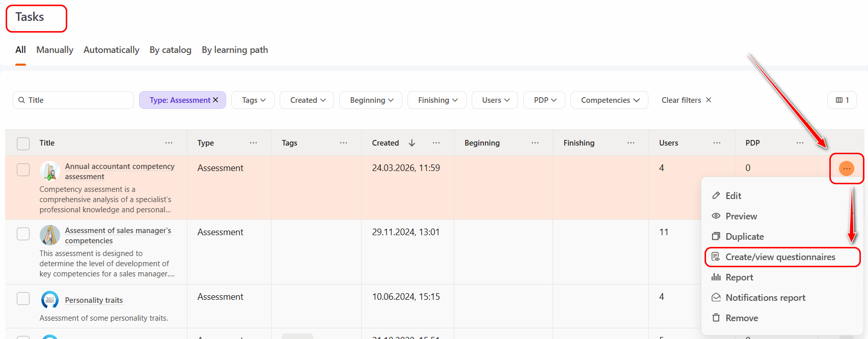Remove the Type: Assessment filter chip
Image resolution: width=868 pixels, height=339 pixels.
[x=215, y=100]
